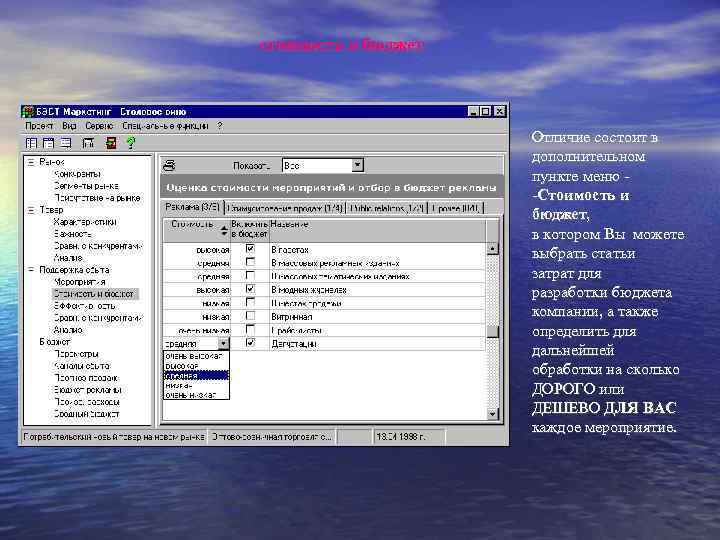Screen dimensions: 720x540
Task: Collapse the Рынок tree node
Action: (x=30, y=162)
